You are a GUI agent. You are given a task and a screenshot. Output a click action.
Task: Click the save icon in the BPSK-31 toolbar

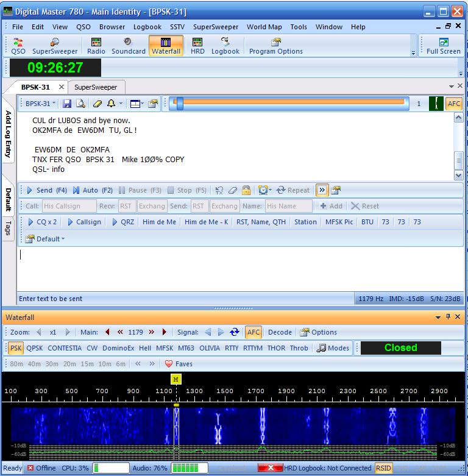click(67, 104)
